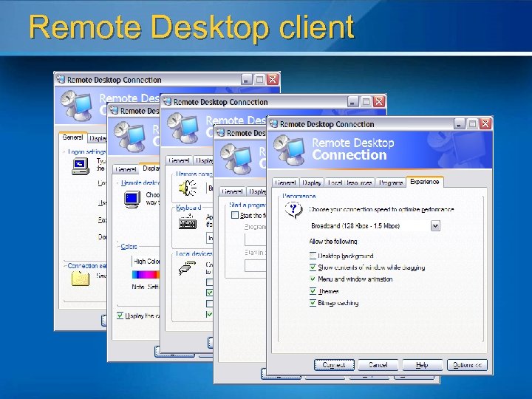Viewport: 532px width, 399px height.
Task: Open the High Color dropdown in Display window
Action: pos(146,262)
